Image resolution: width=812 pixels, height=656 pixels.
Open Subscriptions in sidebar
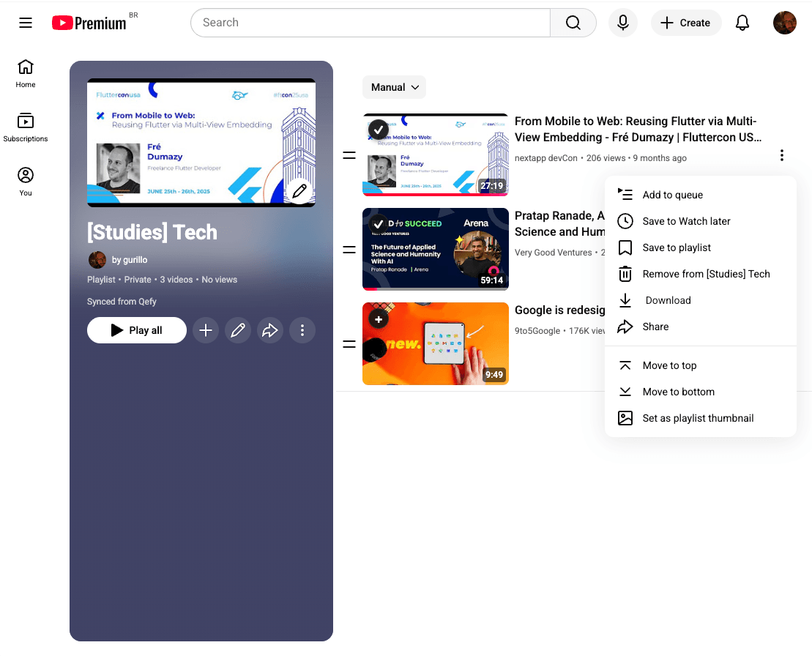tap(26, 127)
